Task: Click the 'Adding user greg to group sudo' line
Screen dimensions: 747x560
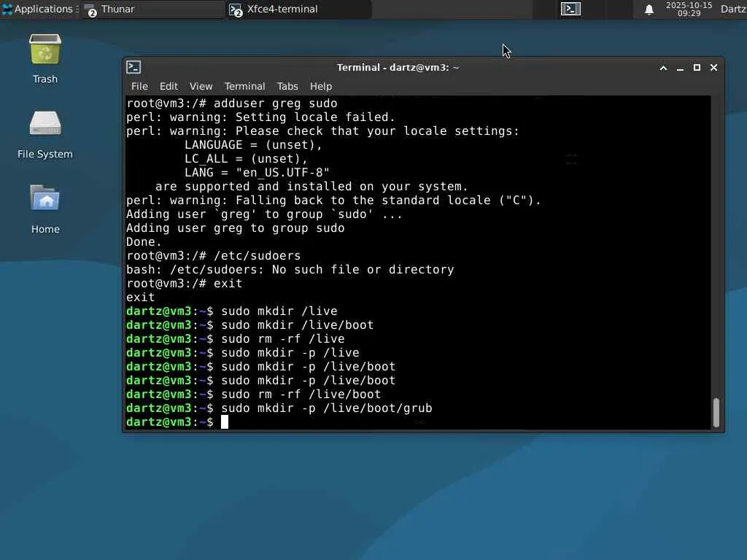Action: [236, 228]
